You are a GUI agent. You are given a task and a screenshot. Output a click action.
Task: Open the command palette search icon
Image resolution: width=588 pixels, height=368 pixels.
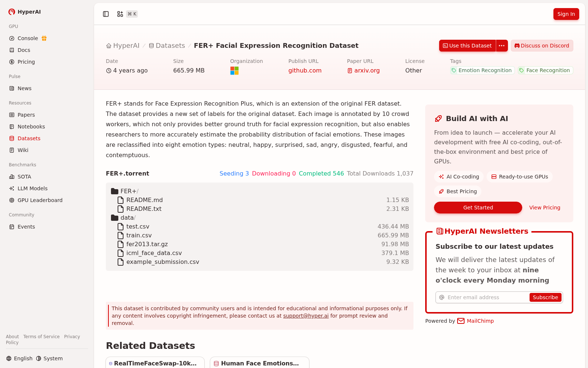pyautogui.click(x=120, y=14)
